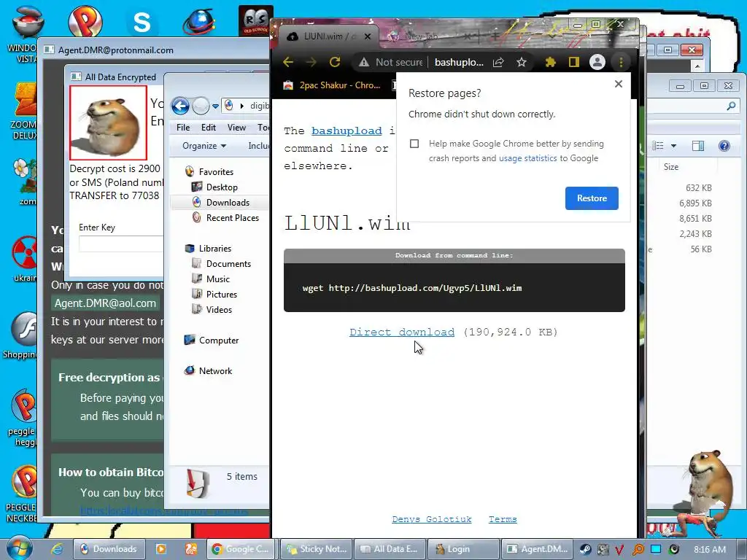Open Organize dropdown in Explorer
Viewport: 747px width, 560px height.
pyautogui.click(x=204, y=146)
